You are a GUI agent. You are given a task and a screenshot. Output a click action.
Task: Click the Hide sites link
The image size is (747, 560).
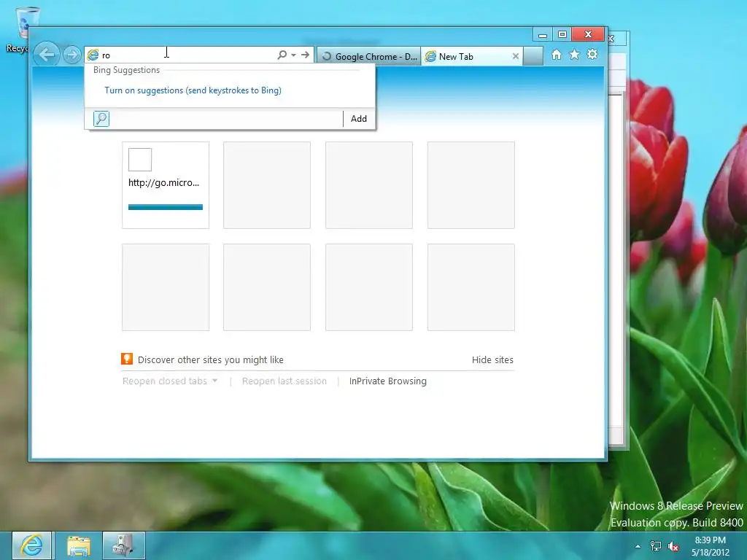pos(492,360)
